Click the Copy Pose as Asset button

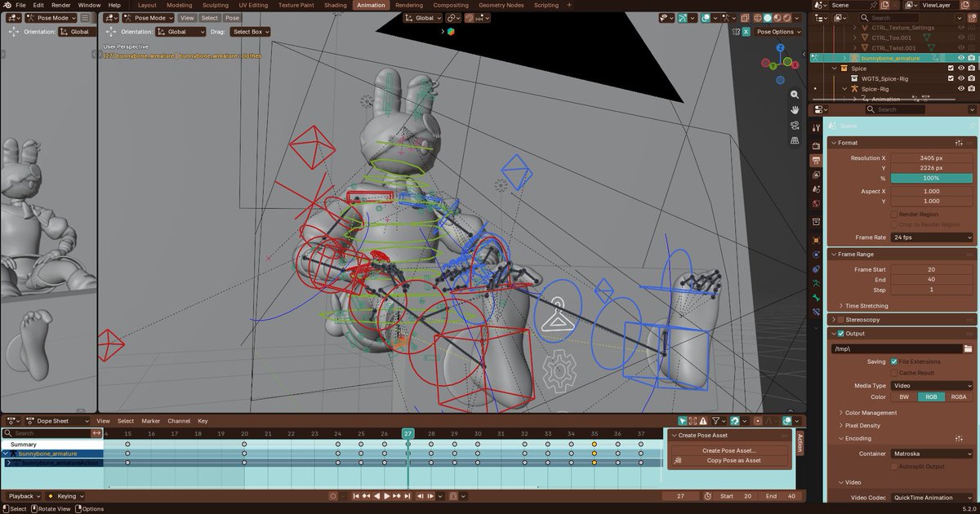729,460
